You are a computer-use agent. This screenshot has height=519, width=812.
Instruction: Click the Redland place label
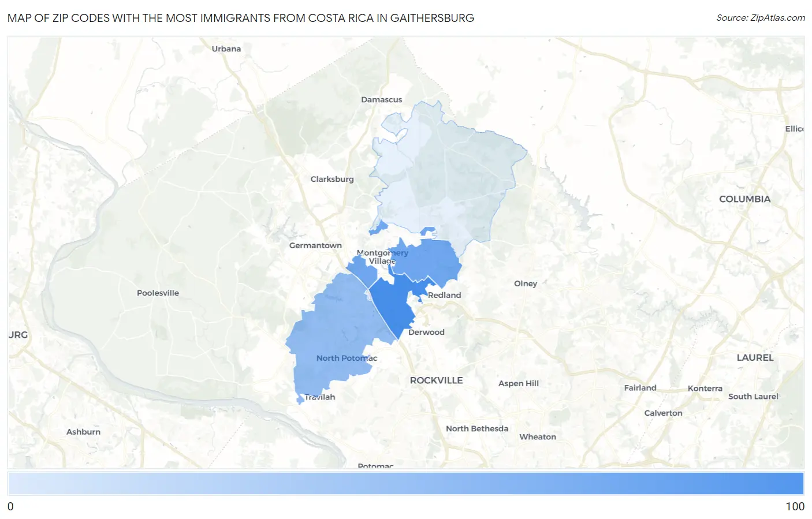click(x=444, y=295)
